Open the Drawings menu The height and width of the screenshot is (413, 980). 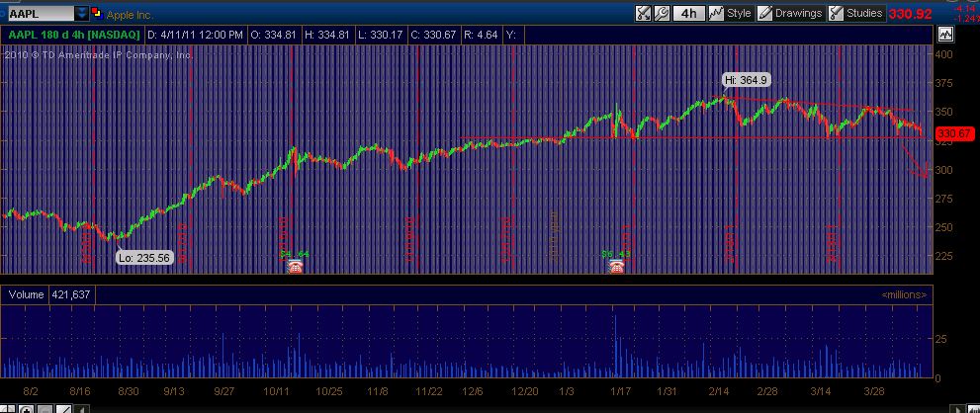(x=790, y=13)
